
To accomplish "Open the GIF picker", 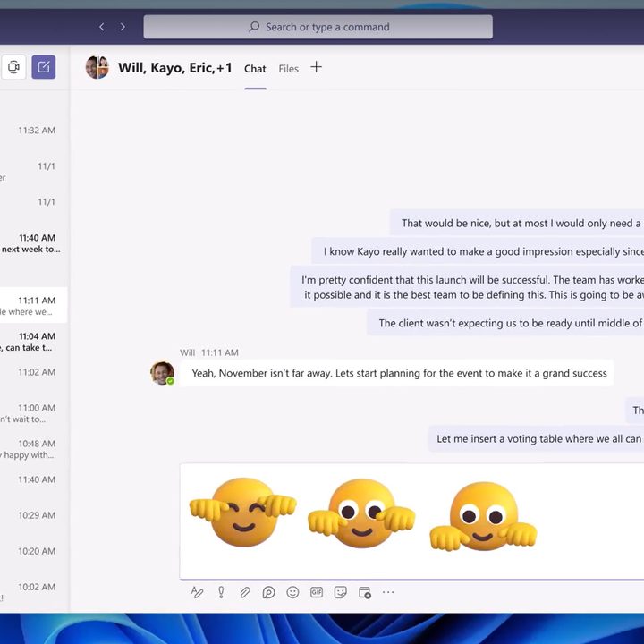I will tap(317, 592).
